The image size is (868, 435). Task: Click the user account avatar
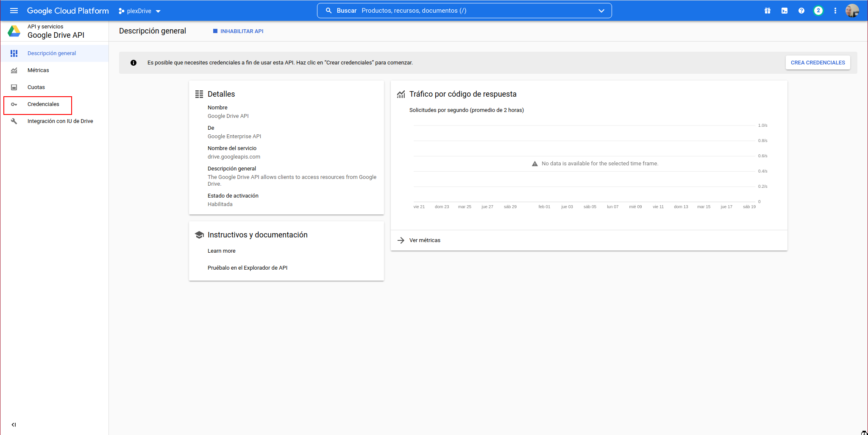coord(852,11)
